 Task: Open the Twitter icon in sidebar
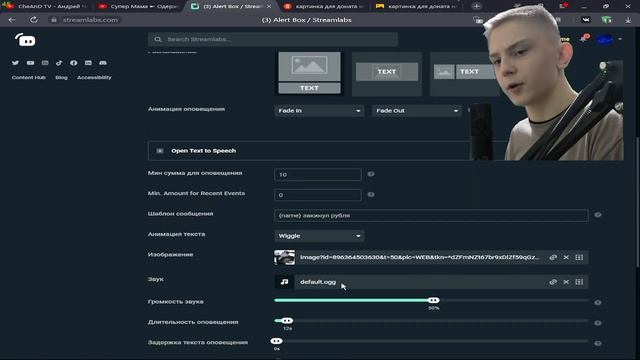16,63
